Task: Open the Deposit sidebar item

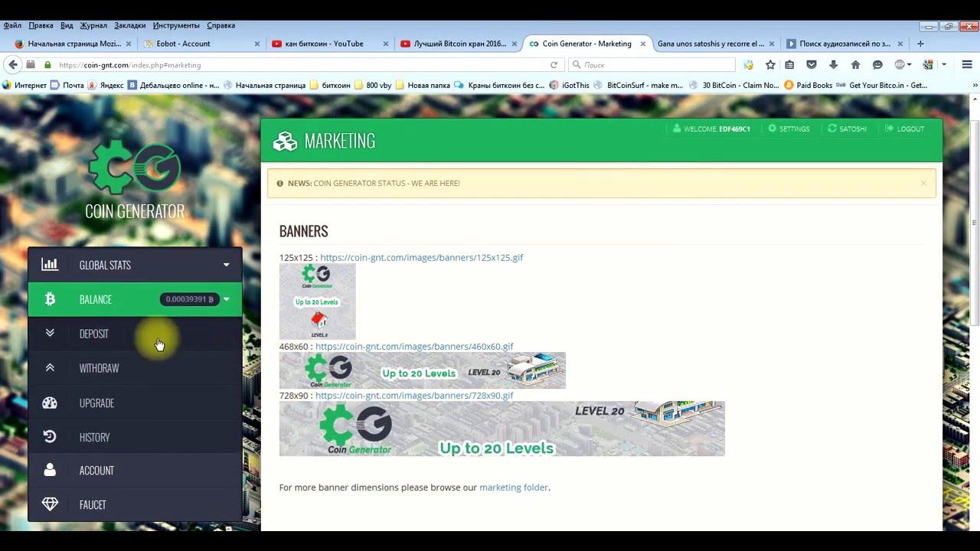Action: tap(135, 334)
